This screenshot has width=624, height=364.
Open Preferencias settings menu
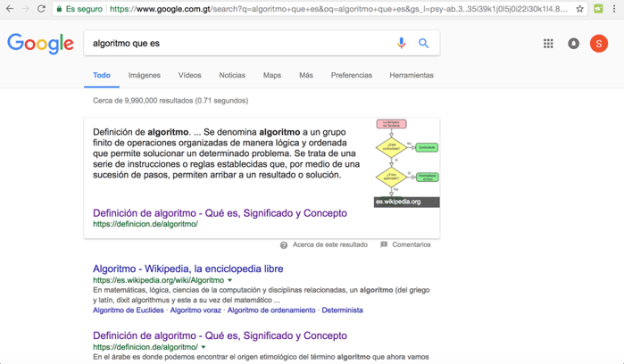[x=352, y=75]
